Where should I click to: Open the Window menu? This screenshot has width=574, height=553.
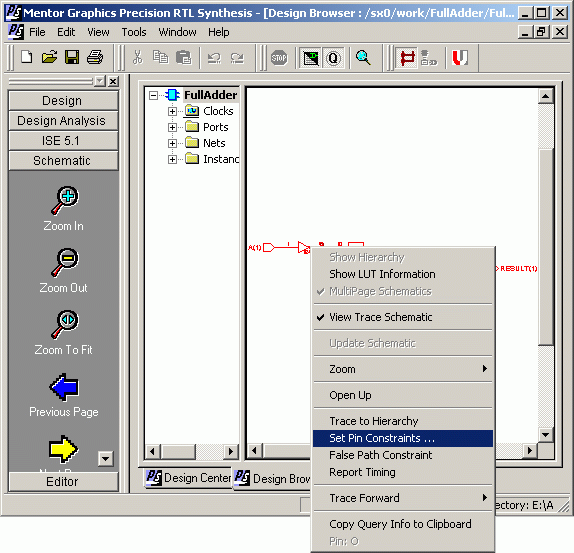click(x=178, y=32)
